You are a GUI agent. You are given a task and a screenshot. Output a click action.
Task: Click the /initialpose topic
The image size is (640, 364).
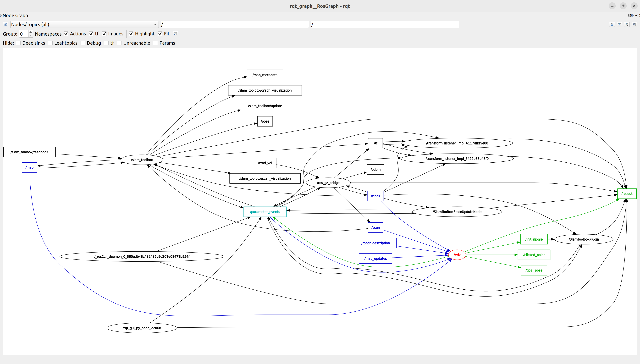[x=534, y=239]
